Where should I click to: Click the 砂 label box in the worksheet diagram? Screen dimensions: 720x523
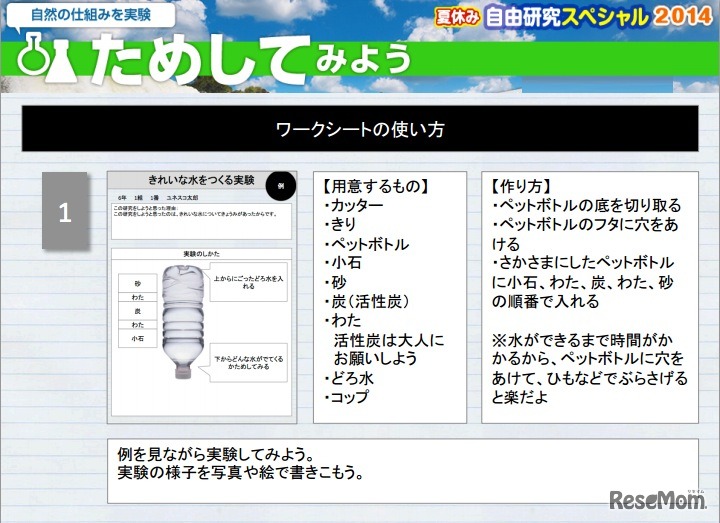click(x=138, y=283)
